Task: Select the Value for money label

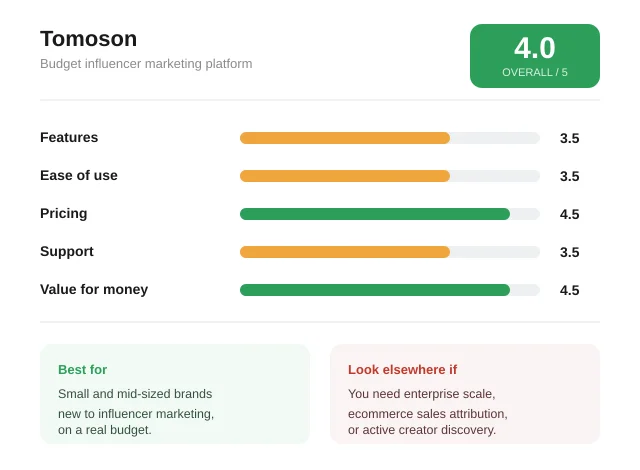Action: point(94,289)
